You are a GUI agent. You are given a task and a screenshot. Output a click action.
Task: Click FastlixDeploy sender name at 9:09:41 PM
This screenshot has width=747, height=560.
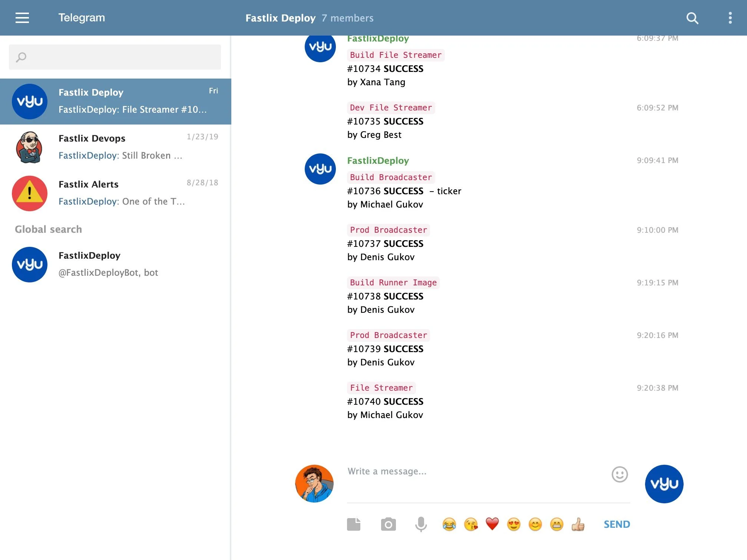click(378, 160)
